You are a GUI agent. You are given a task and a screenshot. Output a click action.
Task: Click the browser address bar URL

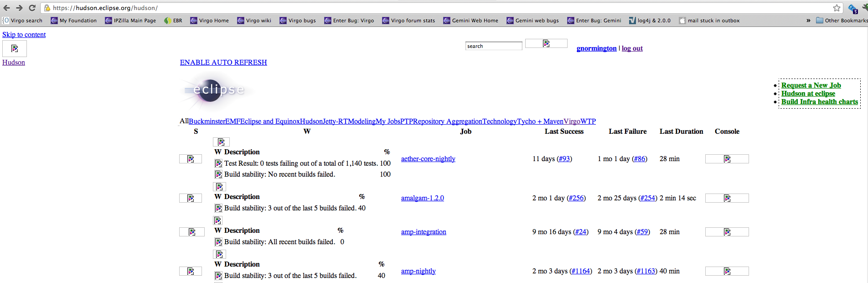(x=105, y=8)
